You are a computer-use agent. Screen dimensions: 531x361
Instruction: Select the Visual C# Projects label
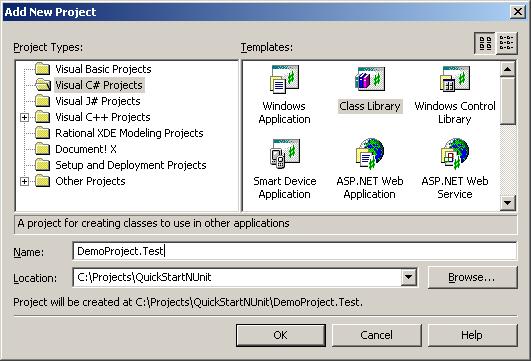pos(99,85)
